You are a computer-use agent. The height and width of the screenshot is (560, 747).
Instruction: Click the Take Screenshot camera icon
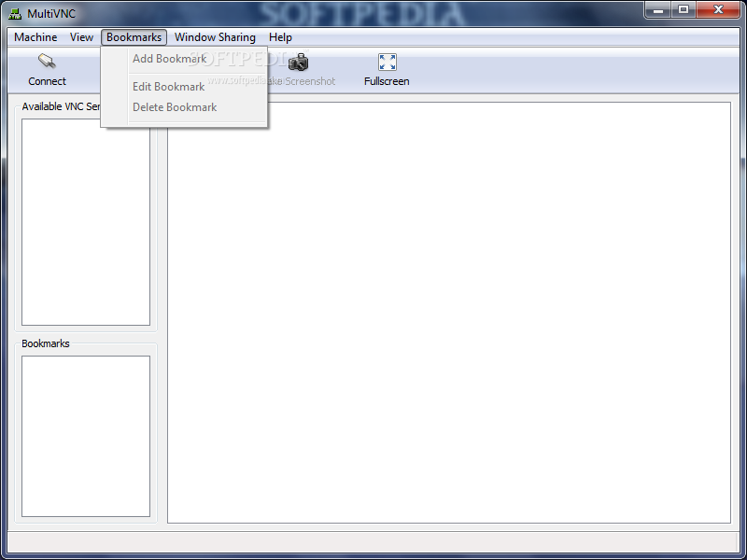[x=299, y=62]
